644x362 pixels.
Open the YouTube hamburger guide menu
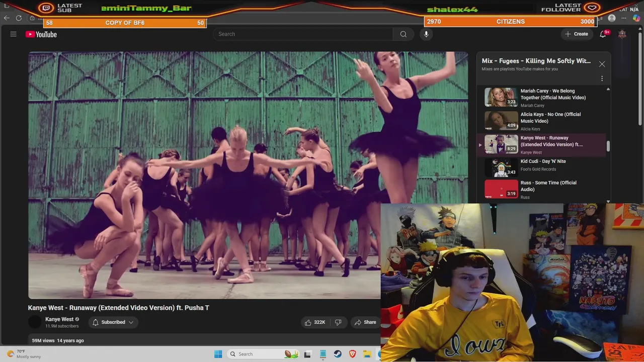point(14,34)
